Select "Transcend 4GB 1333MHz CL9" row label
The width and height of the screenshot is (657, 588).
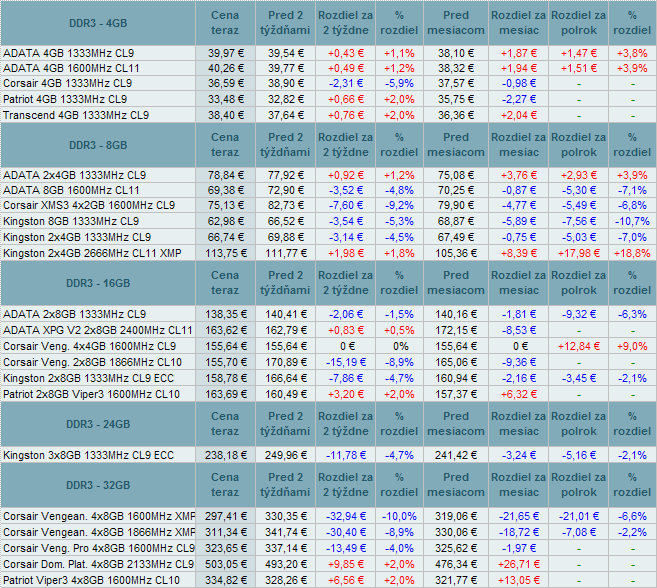pyautogui.click(x=77, y=115)
